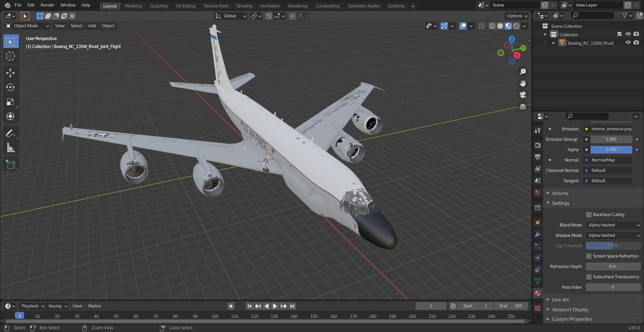Open the Object Mode dropdown
The image size is (644, 332).
27,26
